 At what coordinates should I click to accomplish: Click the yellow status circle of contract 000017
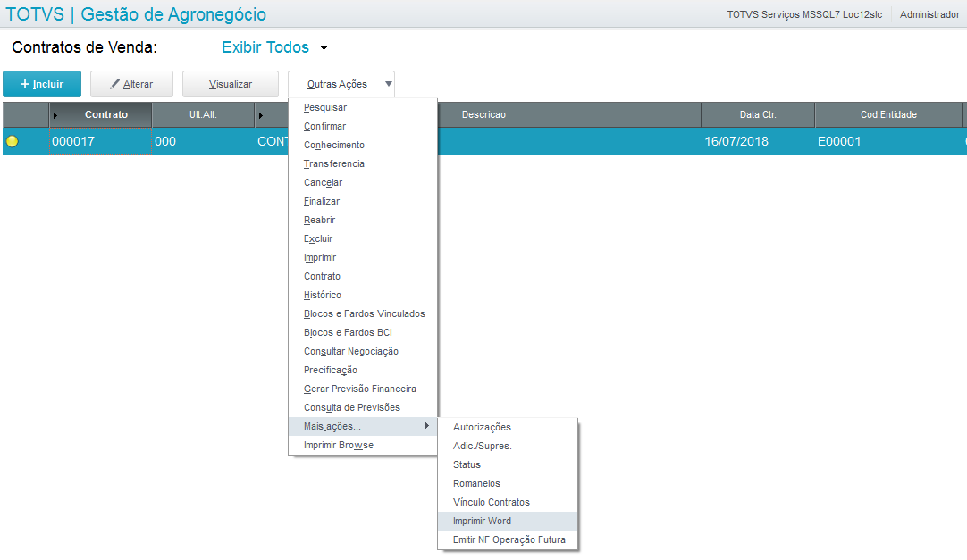13,142
